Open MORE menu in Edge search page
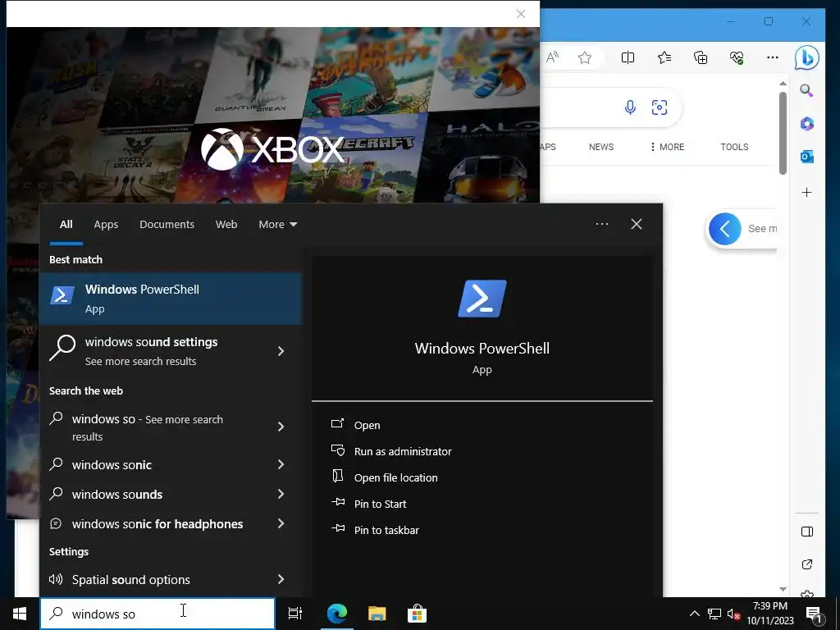 (x=668, y=147)
